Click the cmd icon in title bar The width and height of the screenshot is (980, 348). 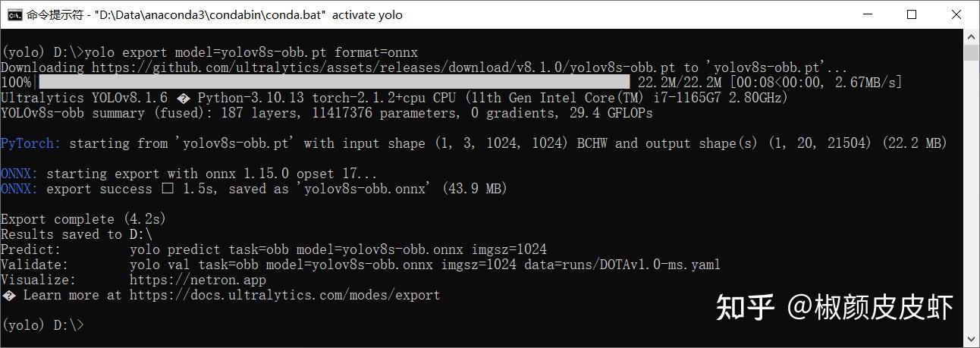[14, 14]
